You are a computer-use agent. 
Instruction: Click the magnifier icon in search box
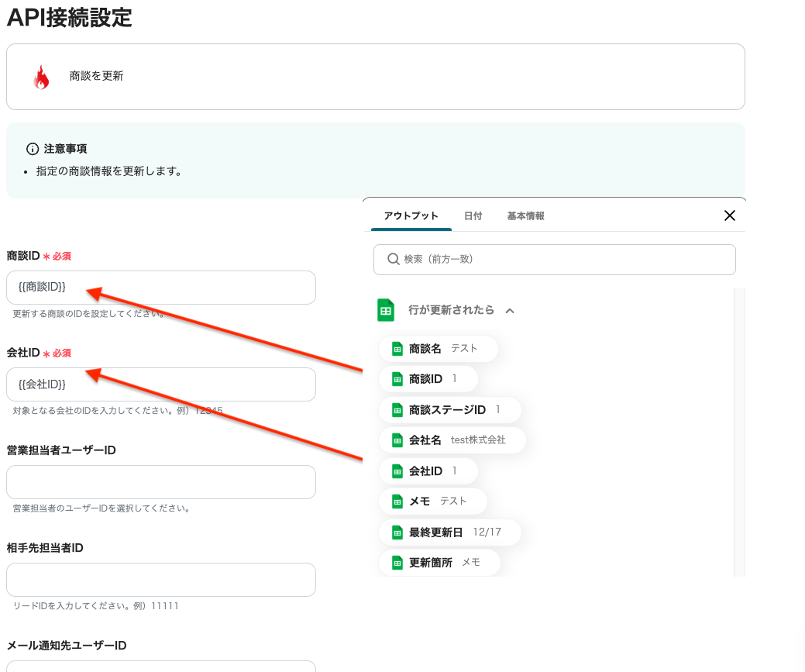[393, 260]
